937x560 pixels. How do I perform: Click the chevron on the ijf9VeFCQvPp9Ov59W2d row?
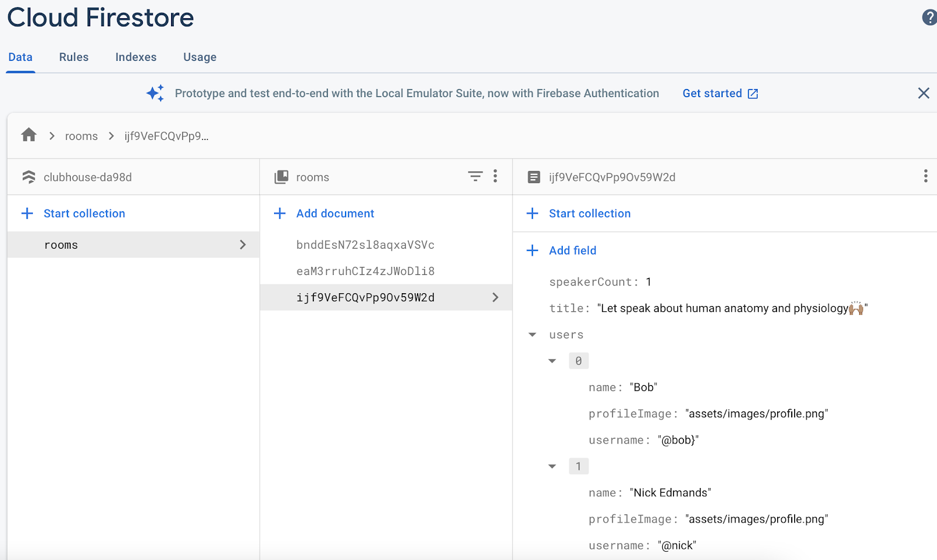point(495,297)
